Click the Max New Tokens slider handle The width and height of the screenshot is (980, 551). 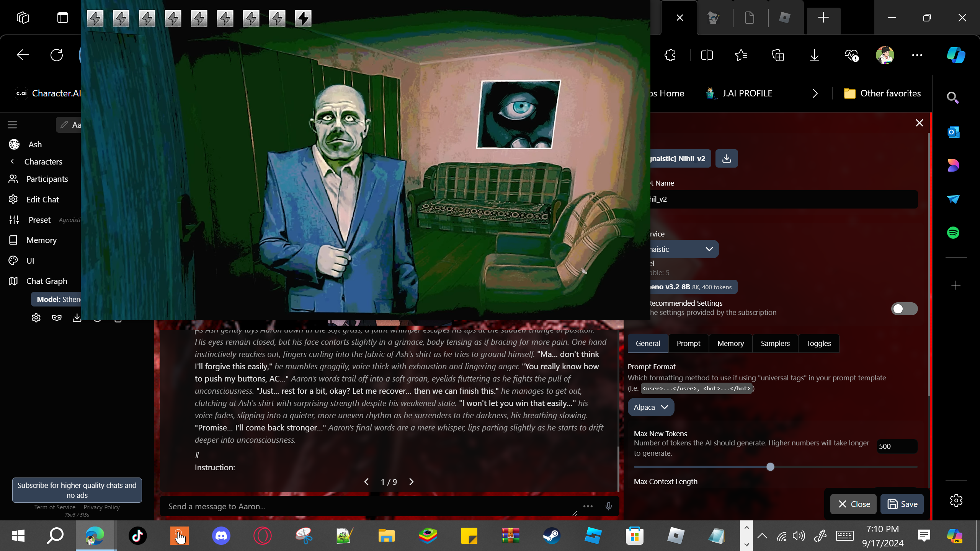770,467
